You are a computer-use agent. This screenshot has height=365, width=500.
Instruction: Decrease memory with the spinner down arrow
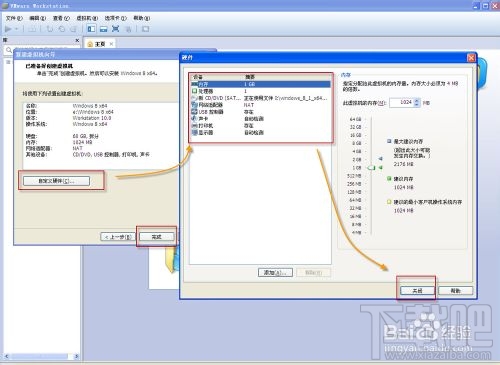[x=417, y=105]
